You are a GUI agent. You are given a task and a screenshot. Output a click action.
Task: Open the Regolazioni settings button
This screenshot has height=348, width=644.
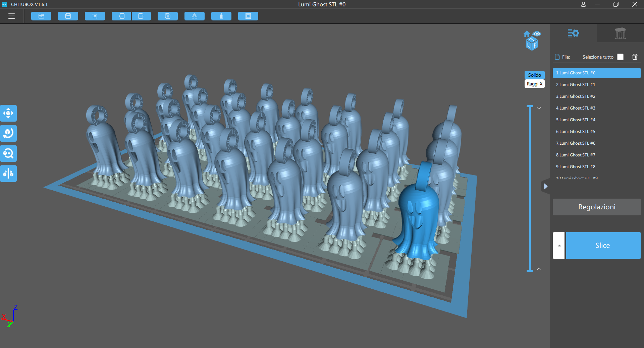pos(597,207)
